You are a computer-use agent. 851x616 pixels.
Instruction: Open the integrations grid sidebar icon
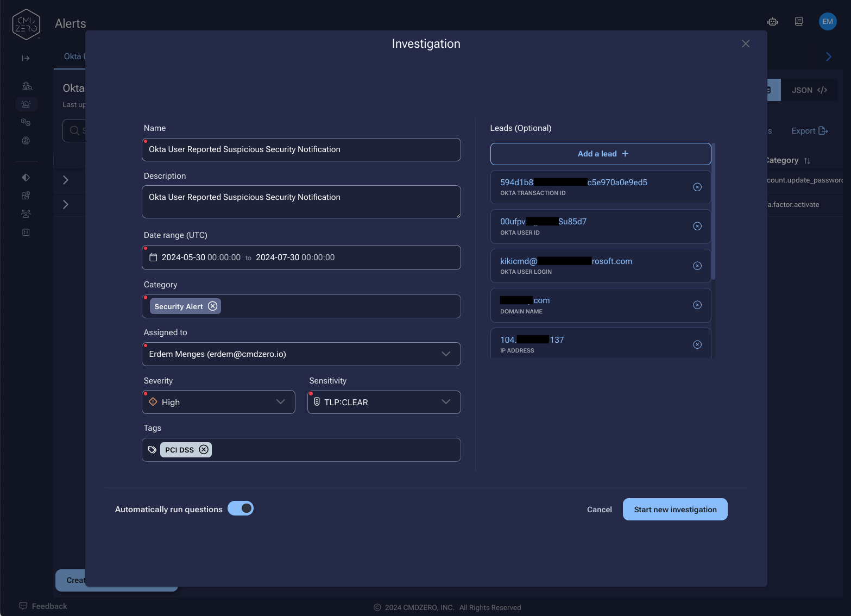[26, 196]
